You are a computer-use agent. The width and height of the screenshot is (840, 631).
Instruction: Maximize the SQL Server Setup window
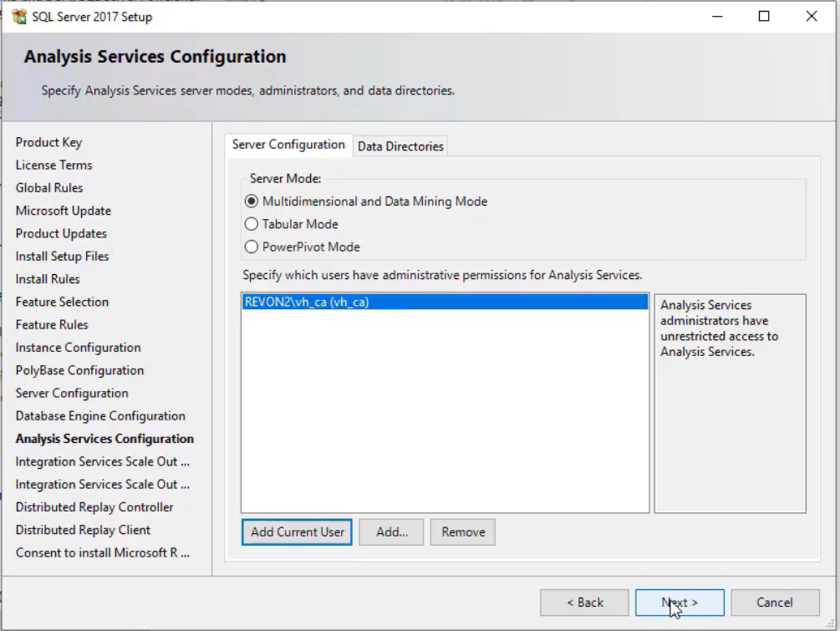pyautogui.click(x=764, y=17)
